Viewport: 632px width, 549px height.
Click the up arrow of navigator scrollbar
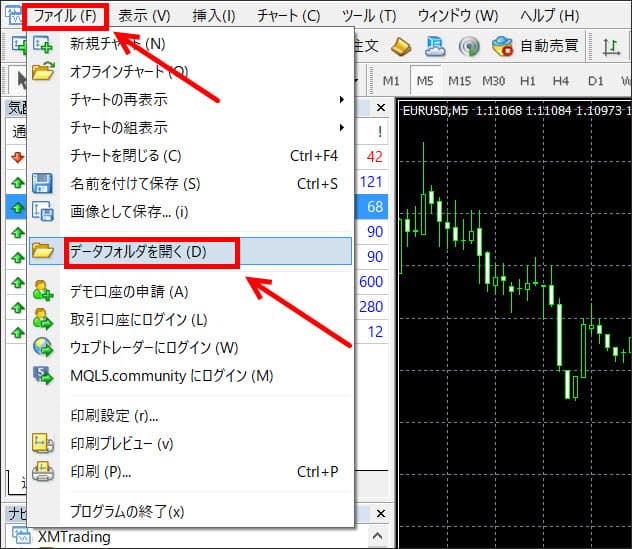click(x=380, y=537)
